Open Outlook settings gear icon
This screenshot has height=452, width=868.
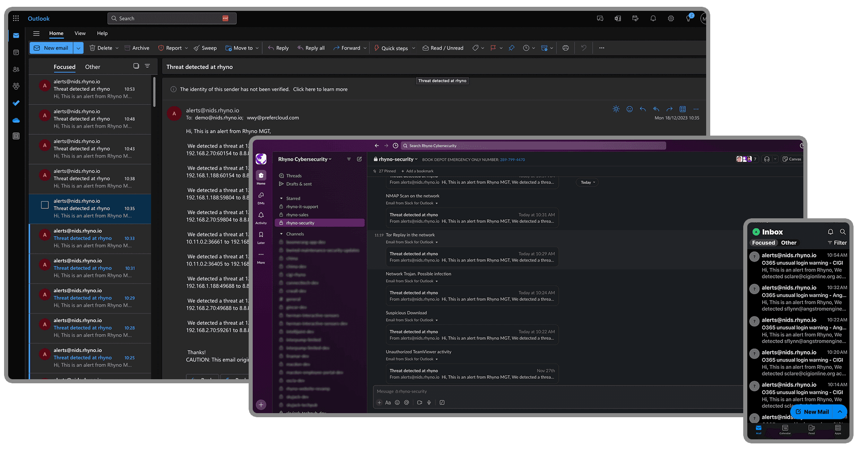(671, 19)
